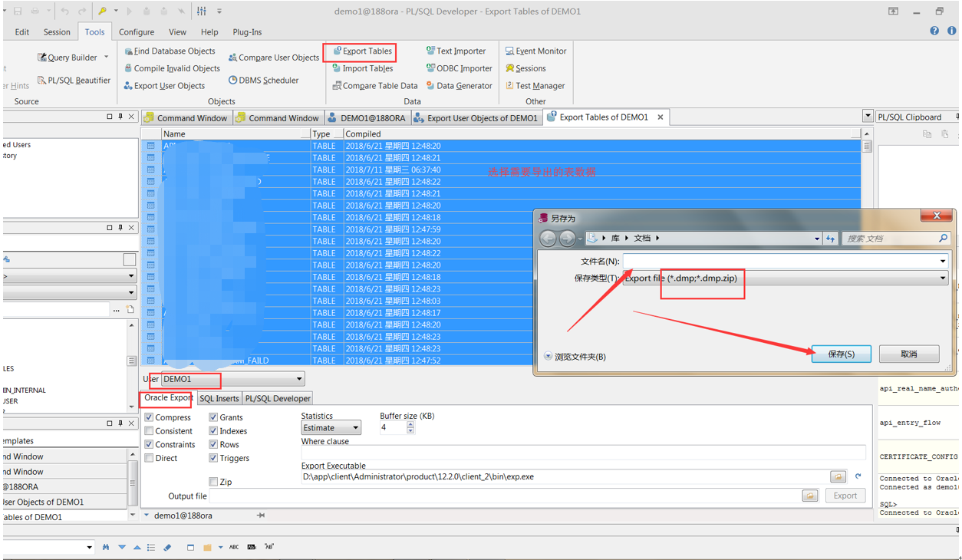The height and width of the screenshot is (560, 962).
Task: Click the undo arrow in quick access toolbar
Action: (64, 12)
